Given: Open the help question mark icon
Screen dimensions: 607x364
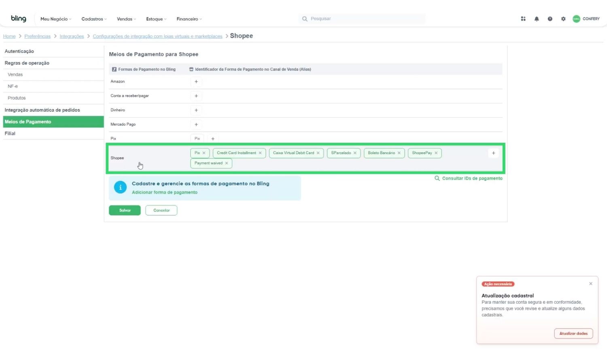Looking at the screenshot, I should pyautogui.click(x=550, y=19).
